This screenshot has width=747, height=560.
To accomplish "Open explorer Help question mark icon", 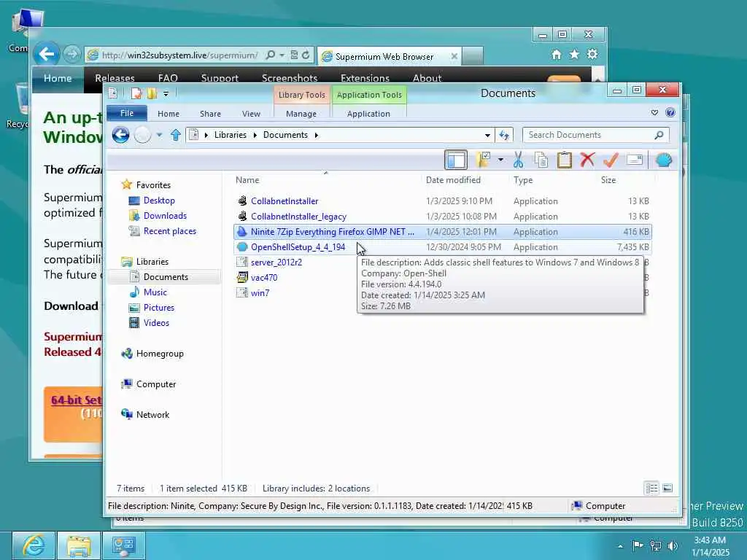I will (x=670, y=112).
